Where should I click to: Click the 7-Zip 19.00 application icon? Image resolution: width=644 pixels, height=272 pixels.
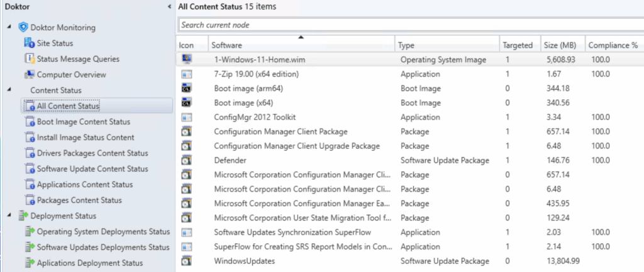(x=186, y=74)
